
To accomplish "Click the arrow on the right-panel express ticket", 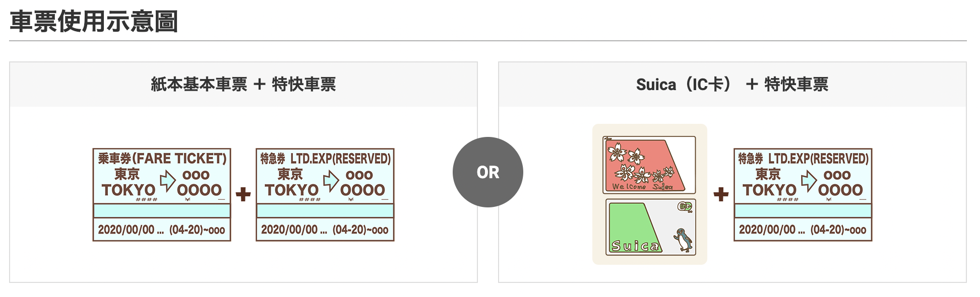I will (809, 181).
